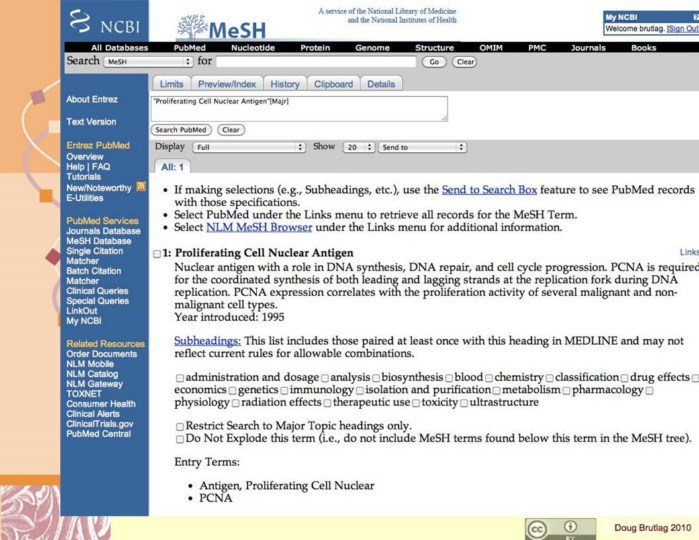The image size is (699, 540).
Task: Change the Show count dropdown from 20
Action: [x=358, y=147]
